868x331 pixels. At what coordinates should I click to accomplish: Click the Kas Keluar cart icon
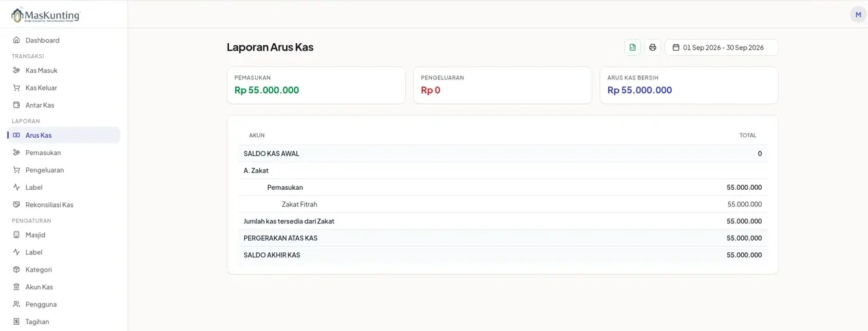pos(16,88)
